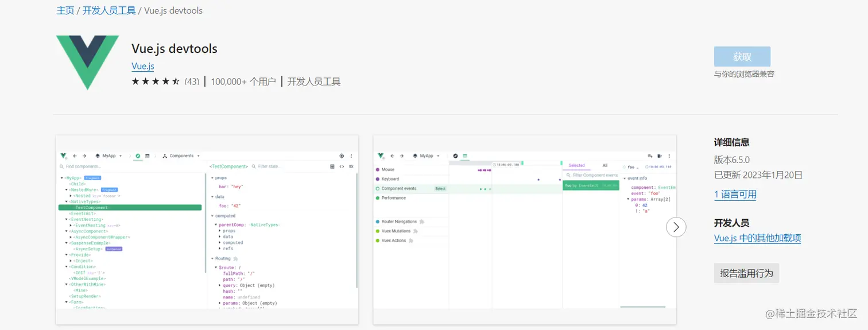
Task: Open the timeline events screenshot thumbnail
Action: click(525, 230)
